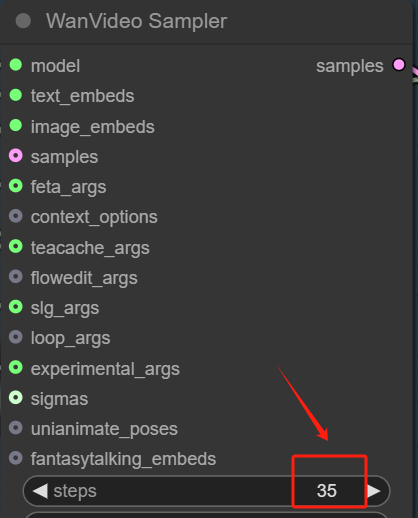Increase steps with the right arrow
The height and width of the screenshot is (518, 418).
[374, 491]
